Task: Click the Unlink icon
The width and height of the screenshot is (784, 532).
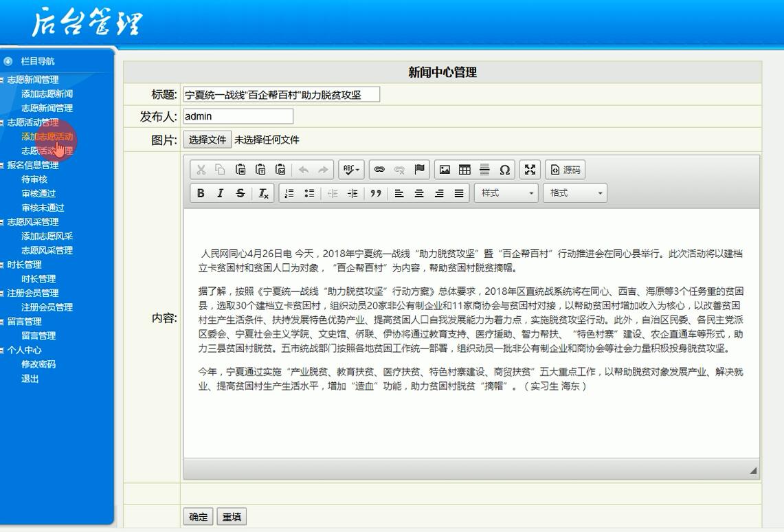Action: (399, 170)
